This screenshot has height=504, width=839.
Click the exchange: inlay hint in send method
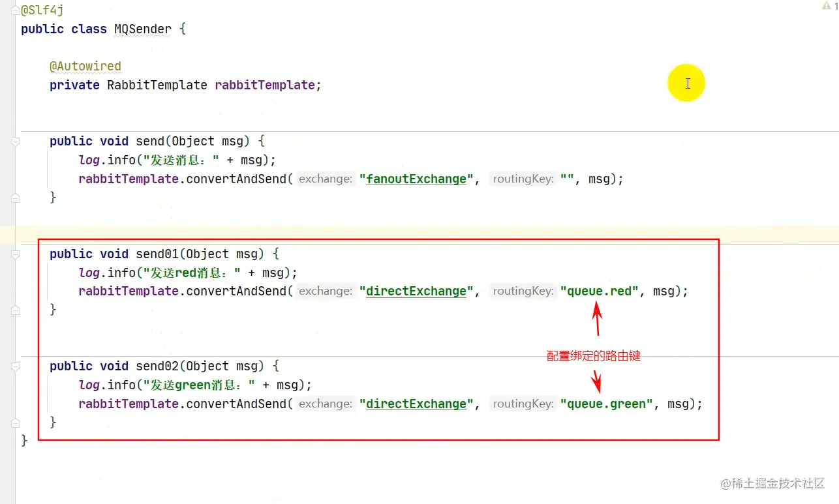click(x=326, y=179)
